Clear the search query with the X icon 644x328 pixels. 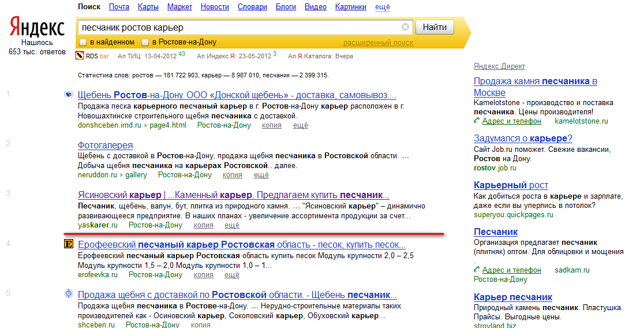(x=405, y=27)
